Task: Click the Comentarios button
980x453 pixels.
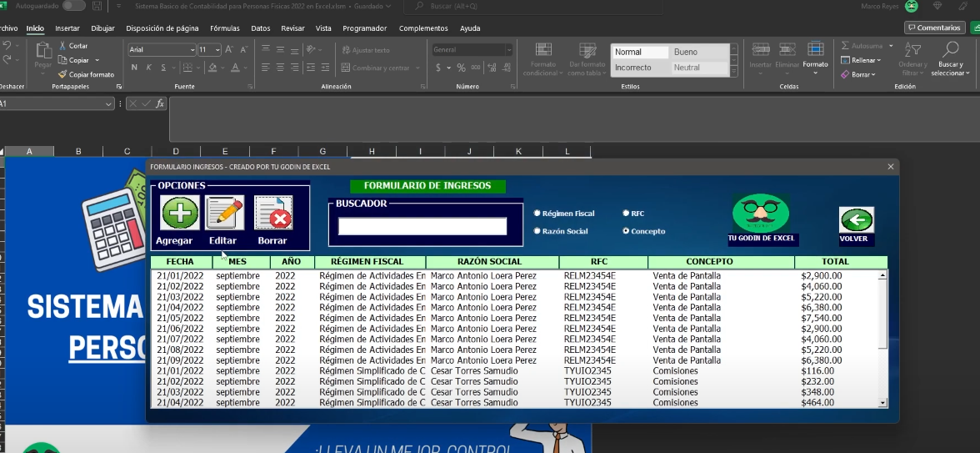Action: pyautogui.click(x=934, y=28)
